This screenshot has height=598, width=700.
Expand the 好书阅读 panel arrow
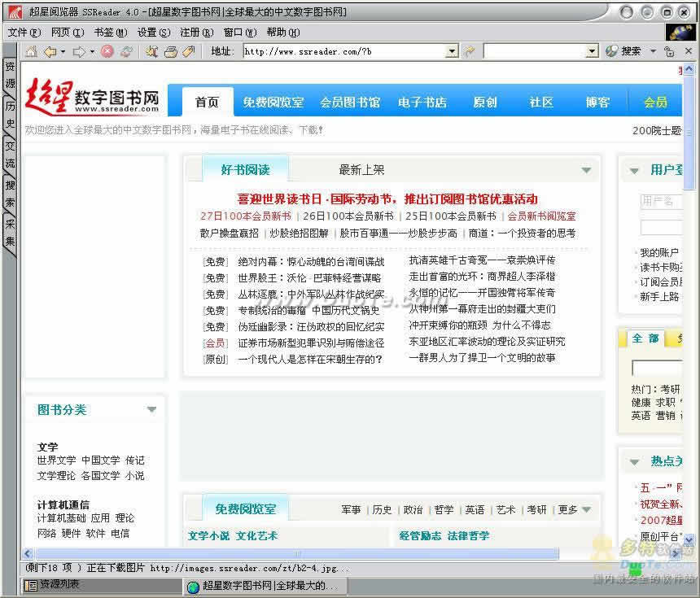tap(586, 170)
